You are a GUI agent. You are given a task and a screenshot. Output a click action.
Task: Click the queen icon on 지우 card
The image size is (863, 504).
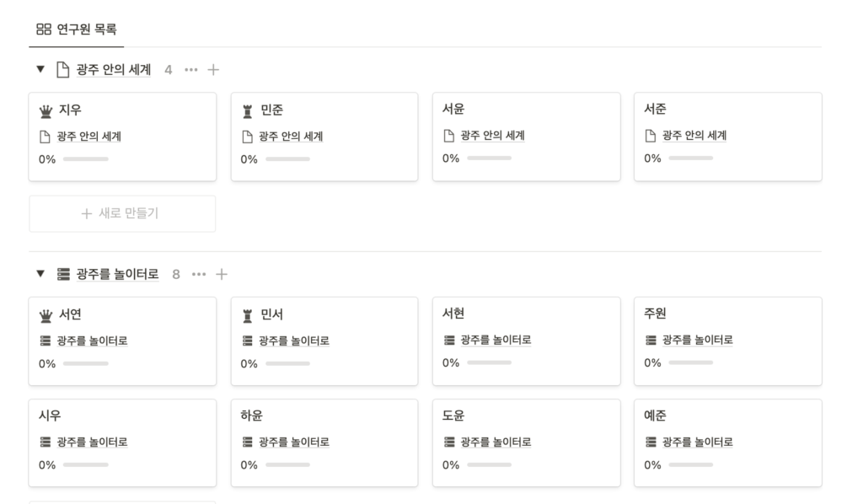[46, 110]
